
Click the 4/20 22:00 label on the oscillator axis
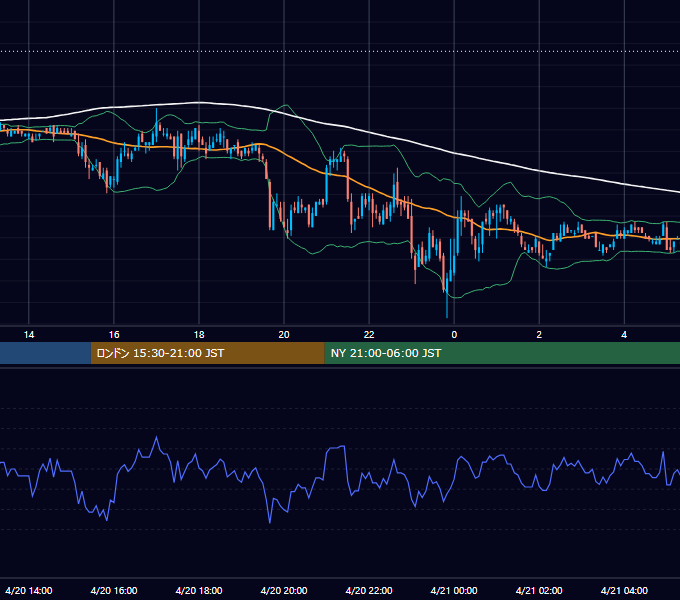[x=369, y=590]
